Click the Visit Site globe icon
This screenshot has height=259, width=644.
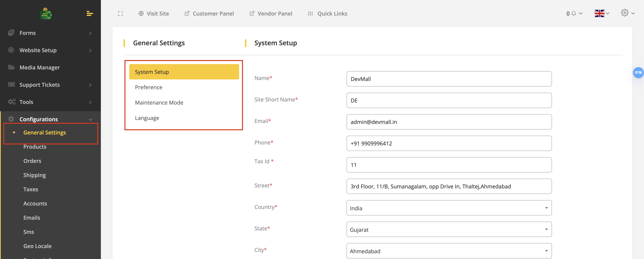click(x=141, y=13)
